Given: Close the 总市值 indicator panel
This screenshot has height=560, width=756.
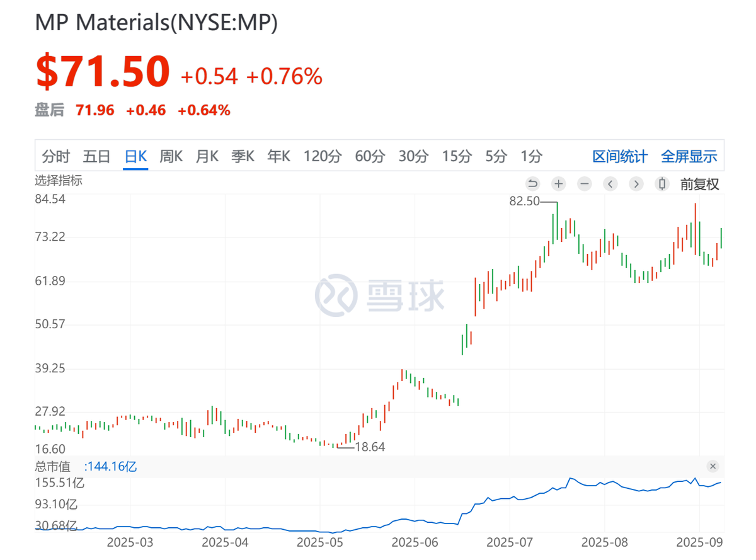Looking at the screenshot, I should tap(713, 466).
